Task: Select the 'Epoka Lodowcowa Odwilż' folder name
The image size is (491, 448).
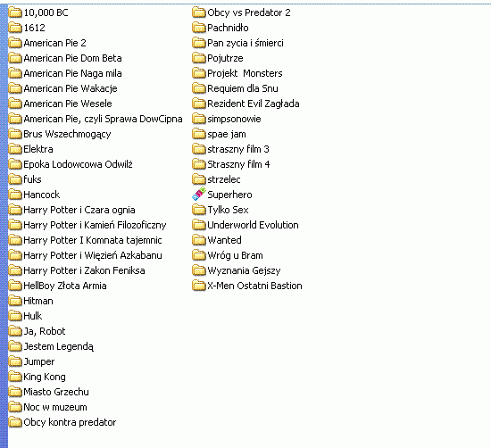Action: pos(78,164)
